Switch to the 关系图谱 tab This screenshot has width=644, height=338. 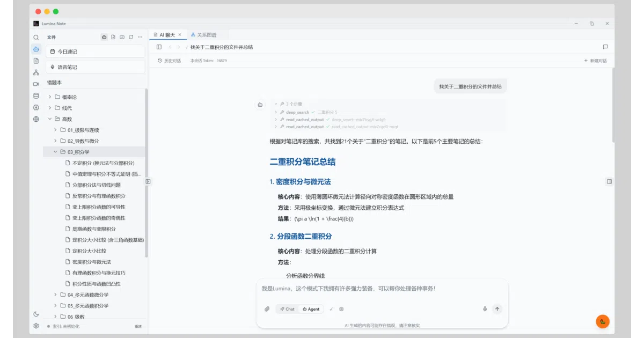pos(203,35)
